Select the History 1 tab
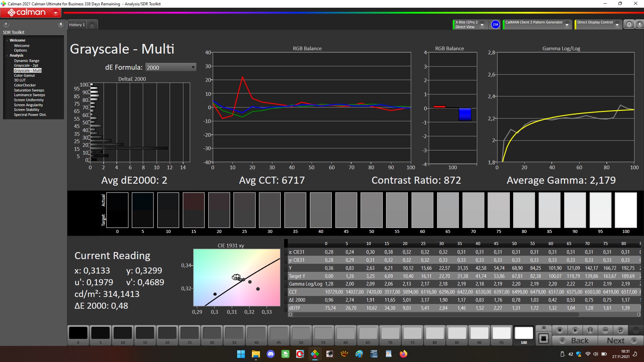 click(x=77, y=25)
